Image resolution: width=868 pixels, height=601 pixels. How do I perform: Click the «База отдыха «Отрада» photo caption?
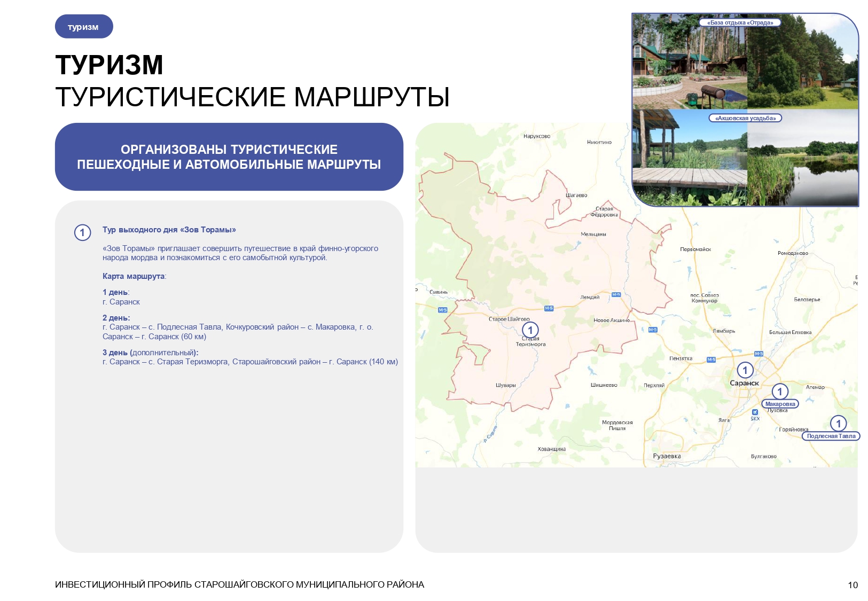tap(740, 22)
